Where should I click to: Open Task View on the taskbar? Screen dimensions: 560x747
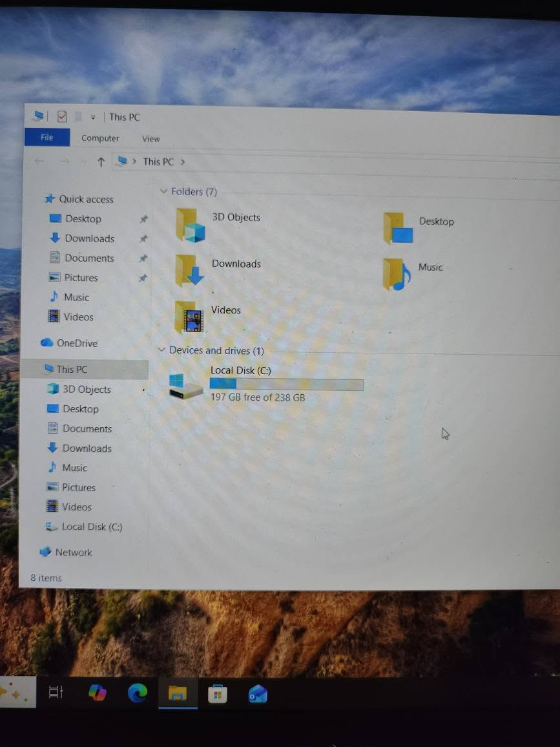tap(56, 691)
